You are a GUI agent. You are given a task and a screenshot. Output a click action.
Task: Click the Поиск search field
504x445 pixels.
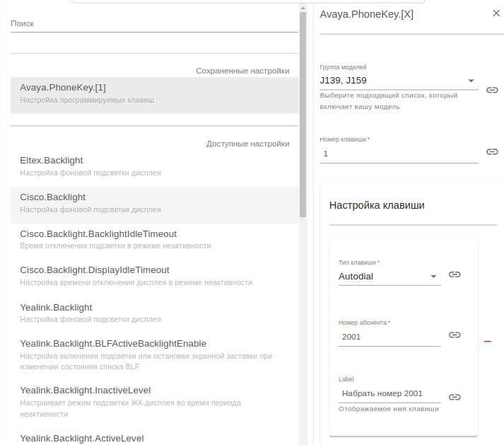point(154,24)
